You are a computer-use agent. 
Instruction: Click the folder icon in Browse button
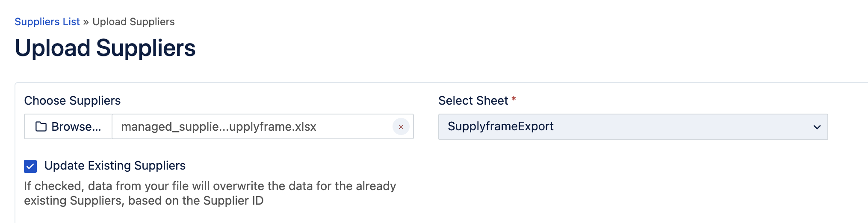pos(41,127)
